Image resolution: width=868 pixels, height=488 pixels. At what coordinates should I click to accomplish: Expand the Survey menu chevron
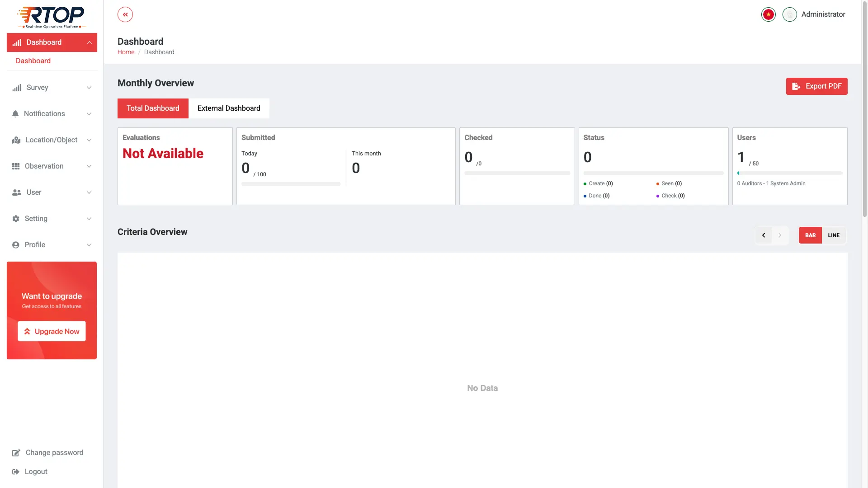(89, 88)
